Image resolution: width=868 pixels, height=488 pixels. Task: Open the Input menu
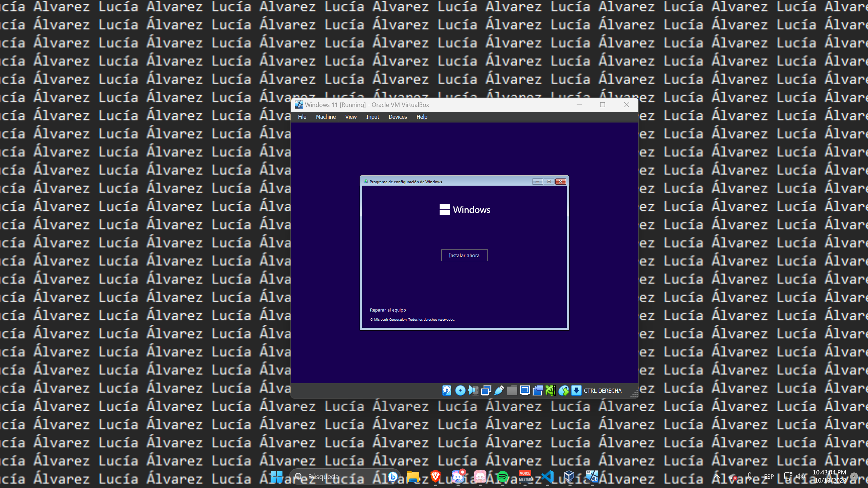[372, 117]
